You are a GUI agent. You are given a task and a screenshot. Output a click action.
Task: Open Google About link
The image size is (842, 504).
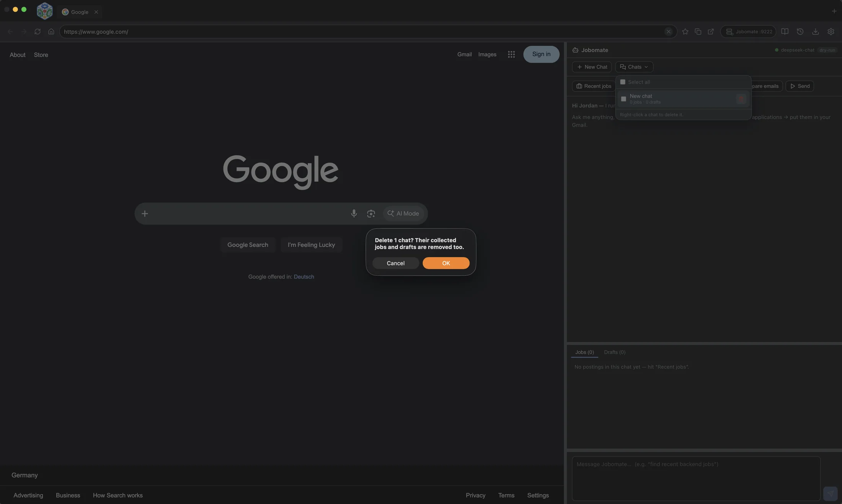[x=18, y=55]
